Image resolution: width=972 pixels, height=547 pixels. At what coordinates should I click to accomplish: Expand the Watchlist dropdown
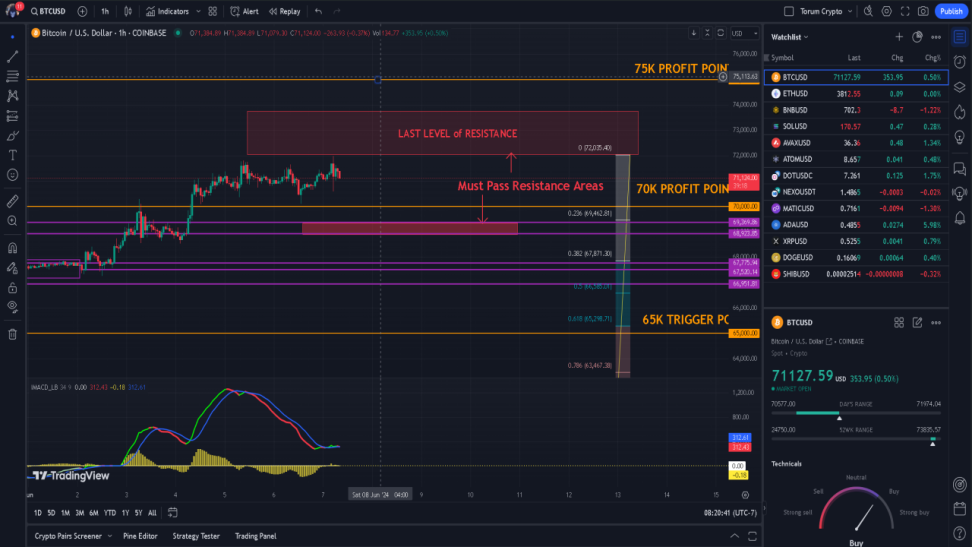point(790,37)
